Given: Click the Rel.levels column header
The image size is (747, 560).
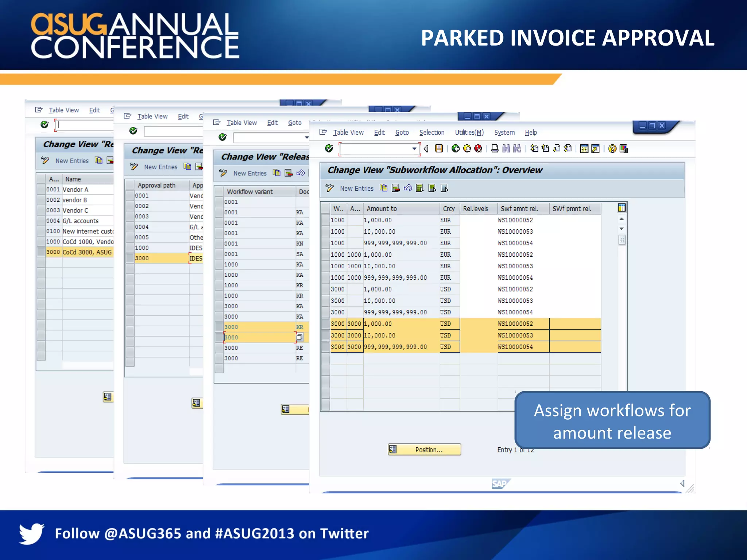Looking at the screenshot, I should pyautogui.click(x=479, y=209).
